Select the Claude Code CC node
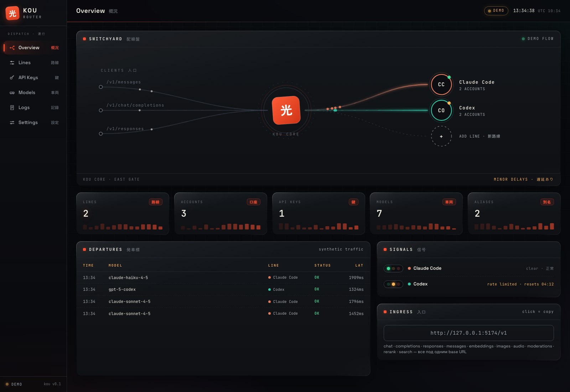 [x=441, y=84]
